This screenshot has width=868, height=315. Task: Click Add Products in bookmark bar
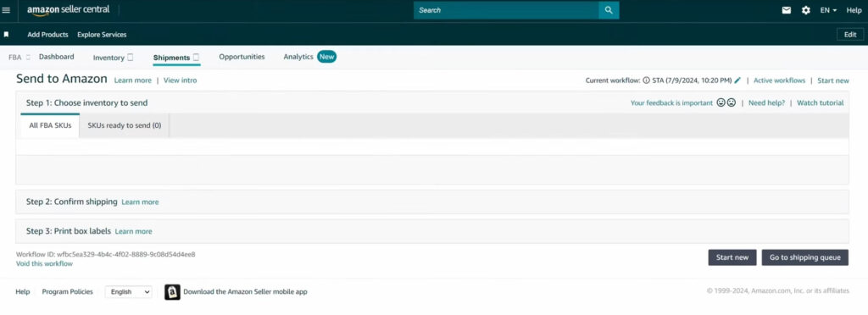(47, 34)
